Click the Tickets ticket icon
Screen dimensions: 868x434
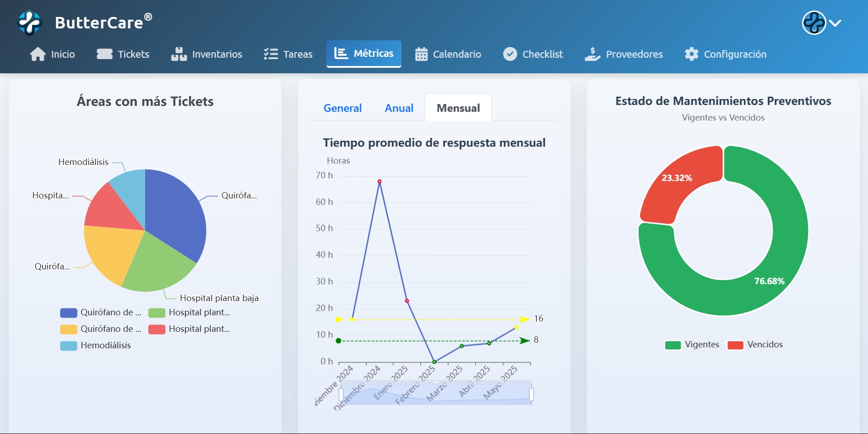(104, 54)
